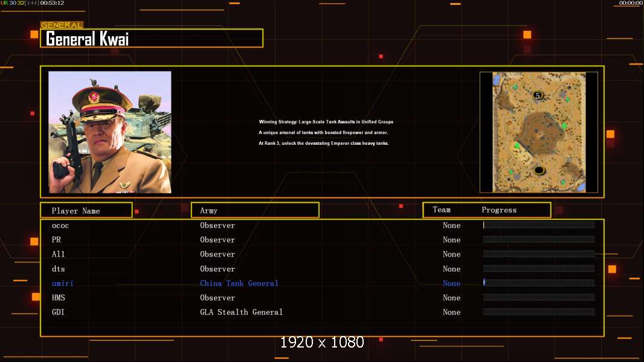Select player name All
644x362 pixels.
pyautogui.click(x=58, y=254)
